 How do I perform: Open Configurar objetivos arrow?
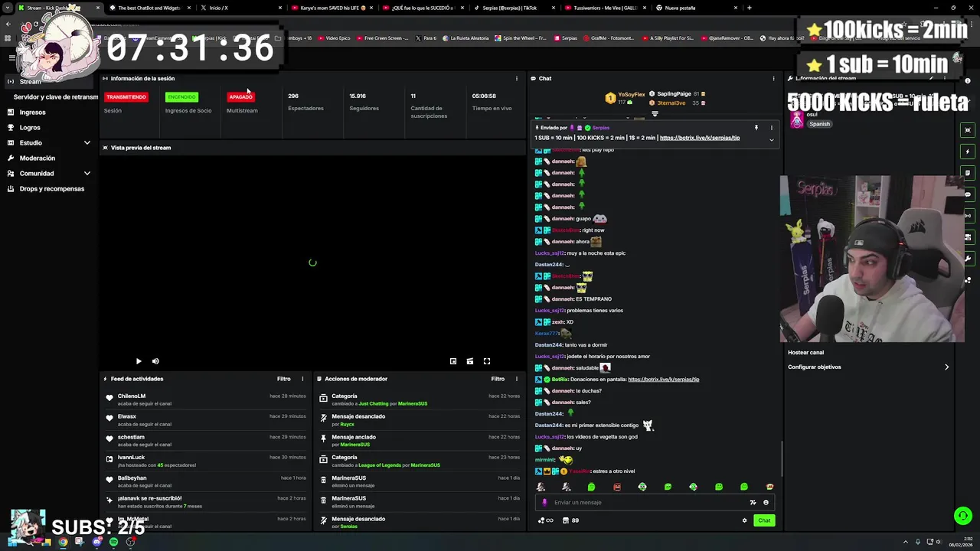pyautogui.click(x=946, y=367)
